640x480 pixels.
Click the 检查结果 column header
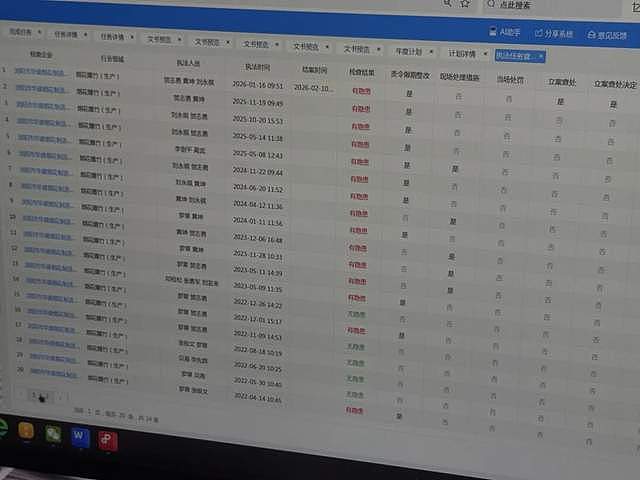361,73
